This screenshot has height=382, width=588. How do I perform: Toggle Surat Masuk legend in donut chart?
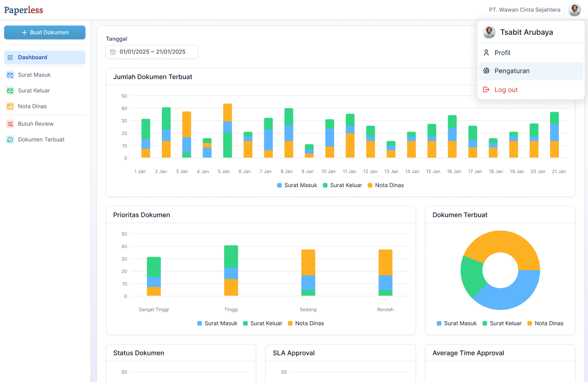point(457,324)
